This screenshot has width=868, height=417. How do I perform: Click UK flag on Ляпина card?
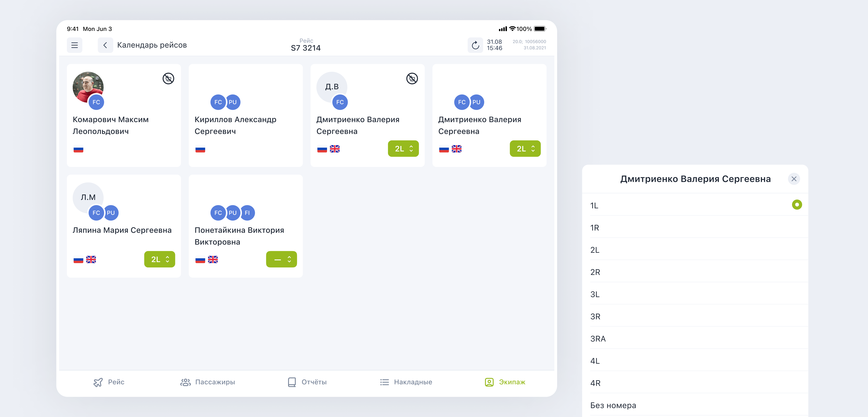click(x=91, y=259)
